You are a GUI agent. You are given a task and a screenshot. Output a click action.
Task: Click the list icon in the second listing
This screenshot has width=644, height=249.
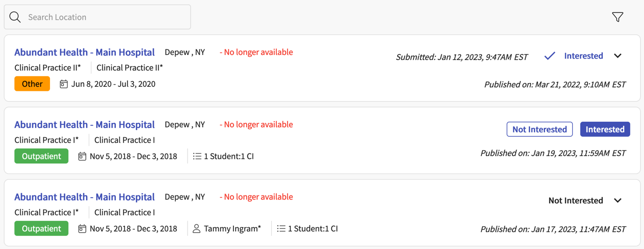point(197,156)
